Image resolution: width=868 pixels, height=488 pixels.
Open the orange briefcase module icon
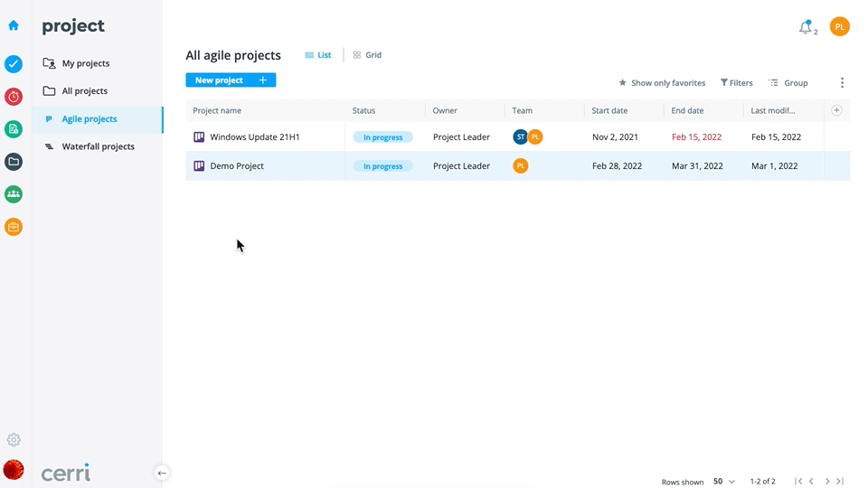14,227
